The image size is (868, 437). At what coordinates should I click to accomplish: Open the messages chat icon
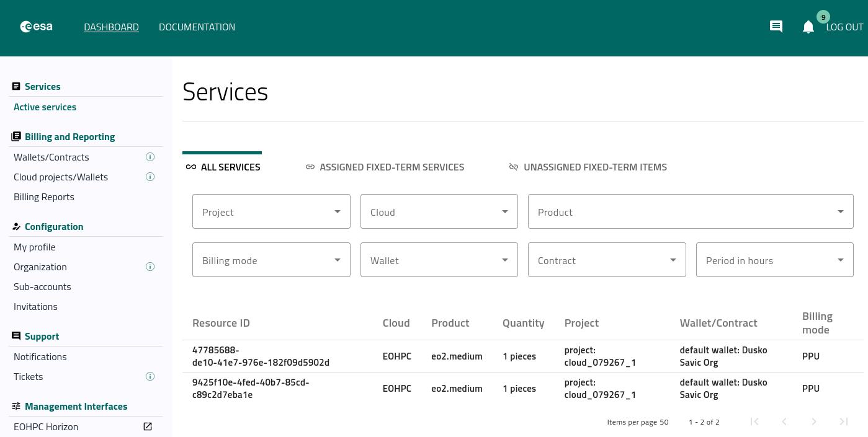(776, 27)
